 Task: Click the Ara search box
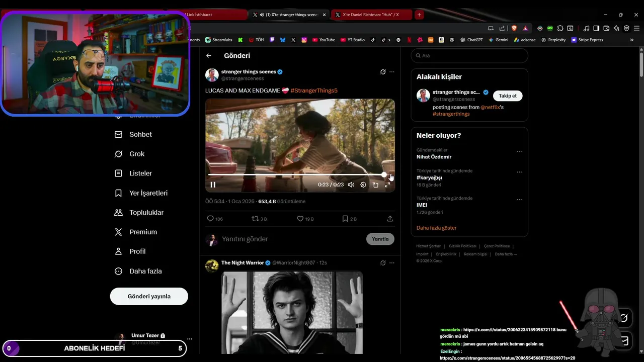(469, 56)
